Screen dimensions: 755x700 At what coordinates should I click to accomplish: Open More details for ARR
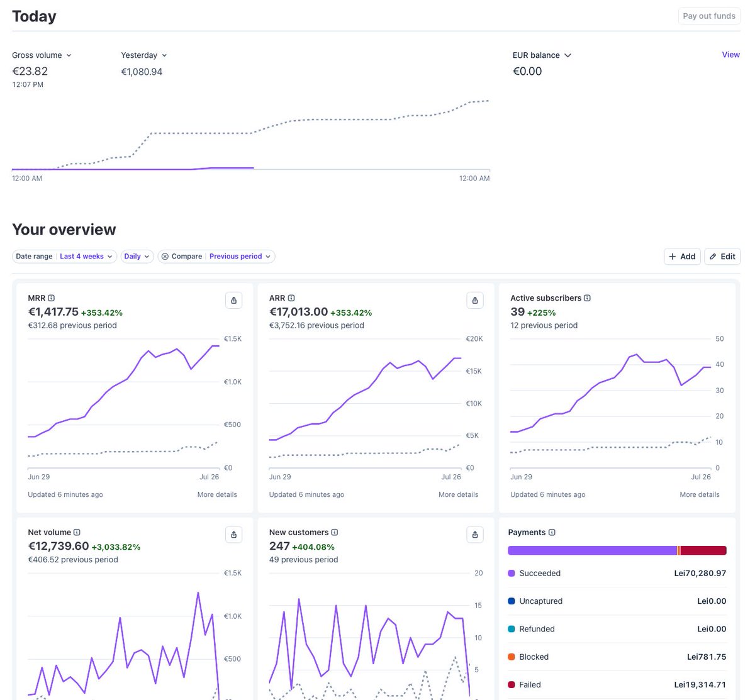tap(458, 494)
